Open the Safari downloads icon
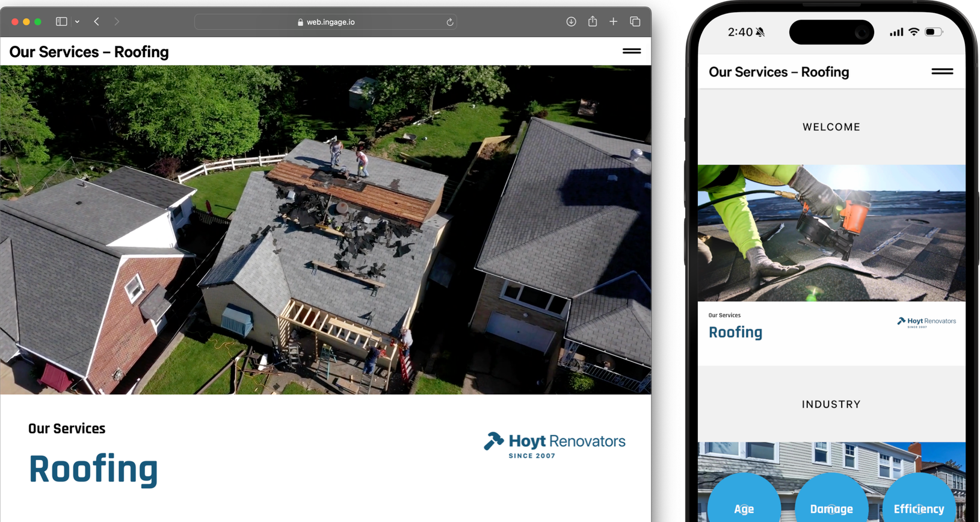This screenshot has height=522, width=980. coord(571,22)
